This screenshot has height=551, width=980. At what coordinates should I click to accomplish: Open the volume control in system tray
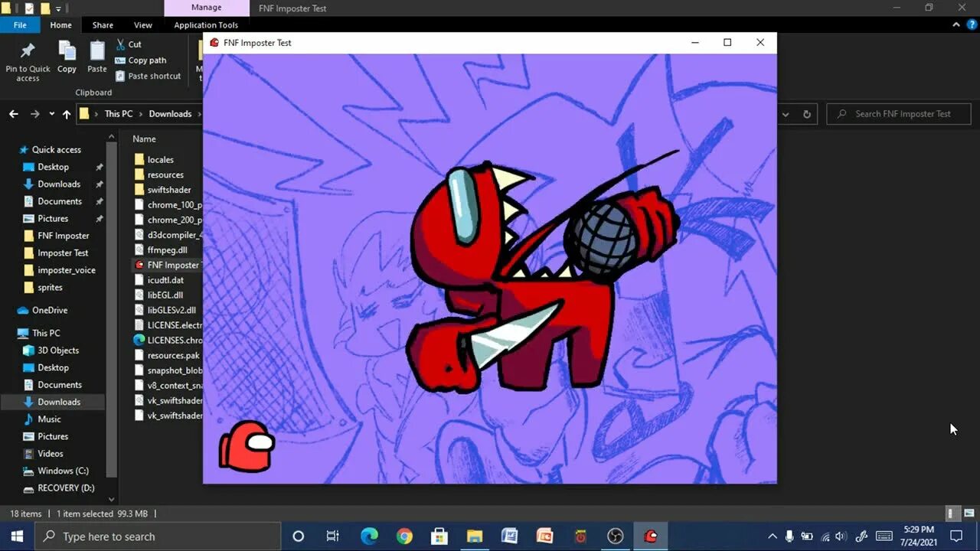841,536
